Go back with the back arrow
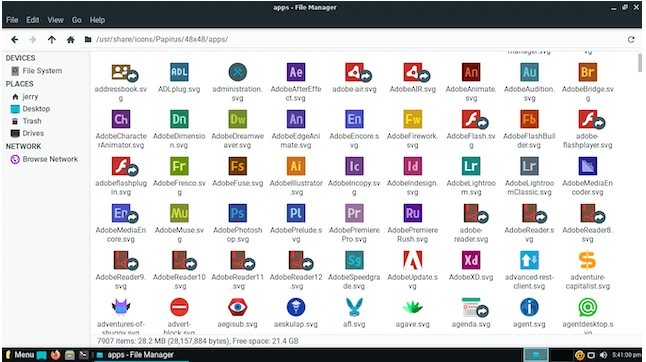This screenshot has height=362, width=646. coord(14,40)
